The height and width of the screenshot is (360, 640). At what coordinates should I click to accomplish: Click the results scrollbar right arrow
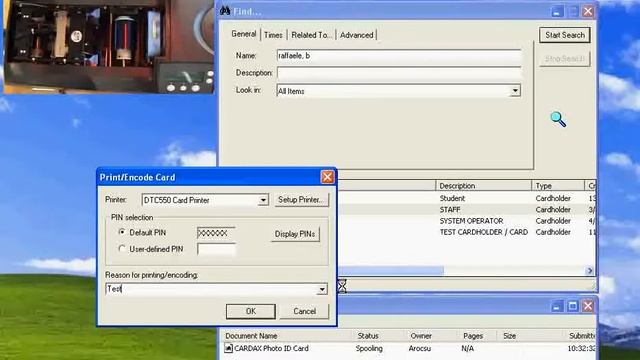coord(589,271)
